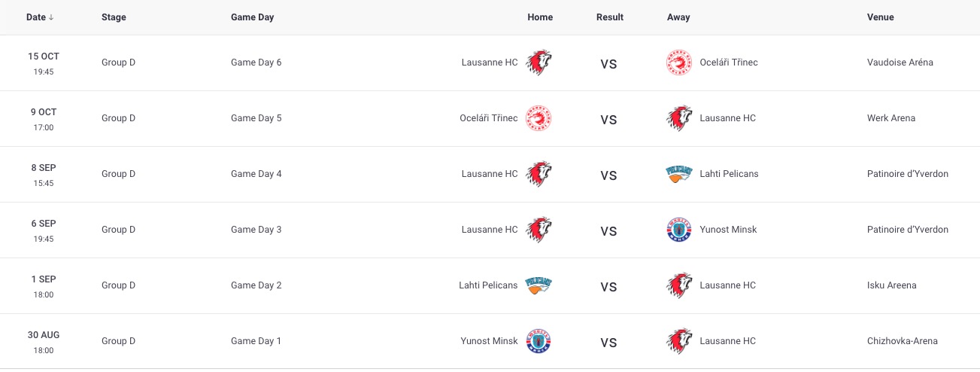Click Lahti Pelicans away logo in Game Day 4 row
Image resolution: width=980 pixels, height=372 pixels.
pyautogui.click(x=679, y=174)
